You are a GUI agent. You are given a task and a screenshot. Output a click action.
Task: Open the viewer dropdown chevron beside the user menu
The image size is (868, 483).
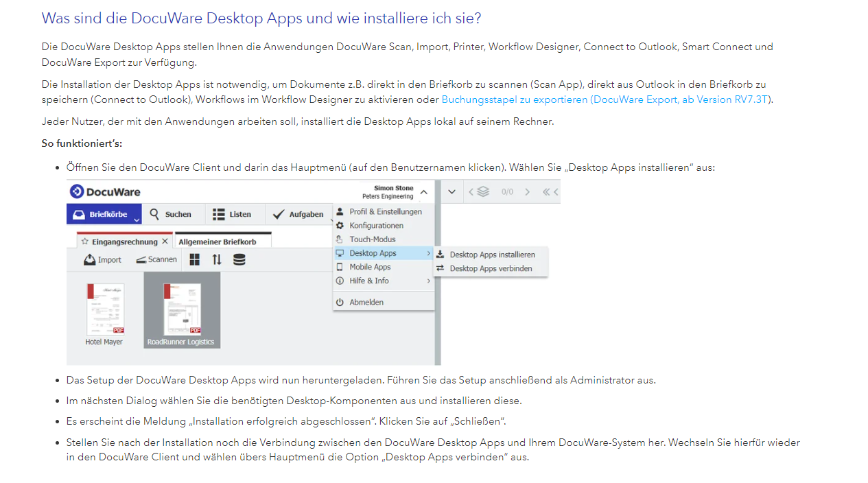point(451,191)
